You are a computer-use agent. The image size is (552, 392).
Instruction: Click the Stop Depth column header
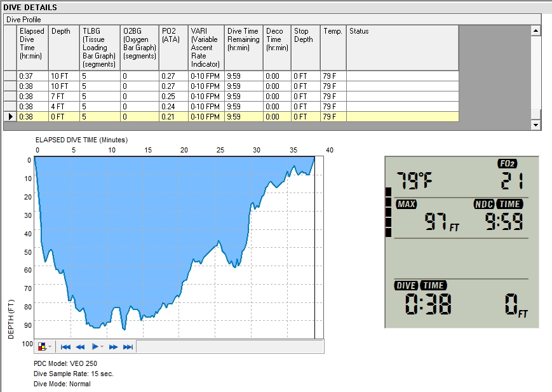tap(306, 48)
